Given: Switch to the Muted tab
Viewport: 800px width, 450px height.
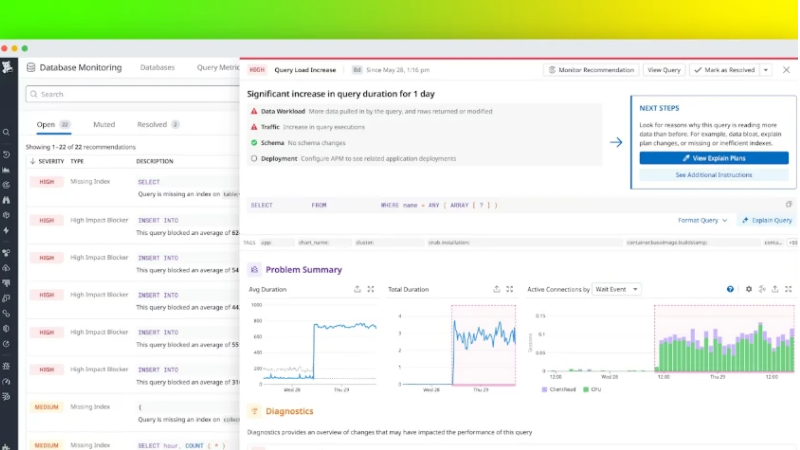Looking at the screenshot, I should (104, 125).
